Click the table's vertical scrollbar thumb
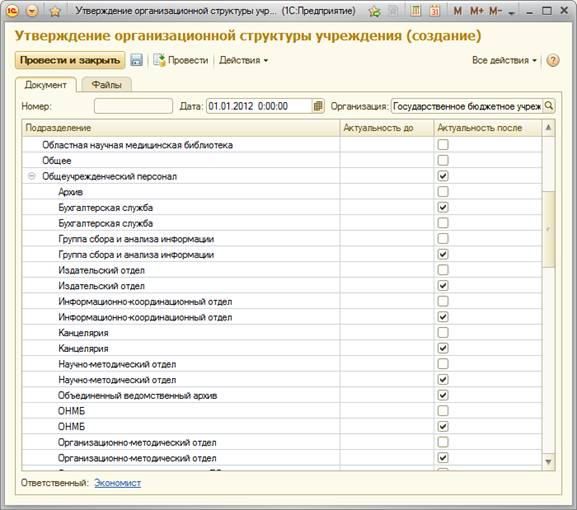 548,229
